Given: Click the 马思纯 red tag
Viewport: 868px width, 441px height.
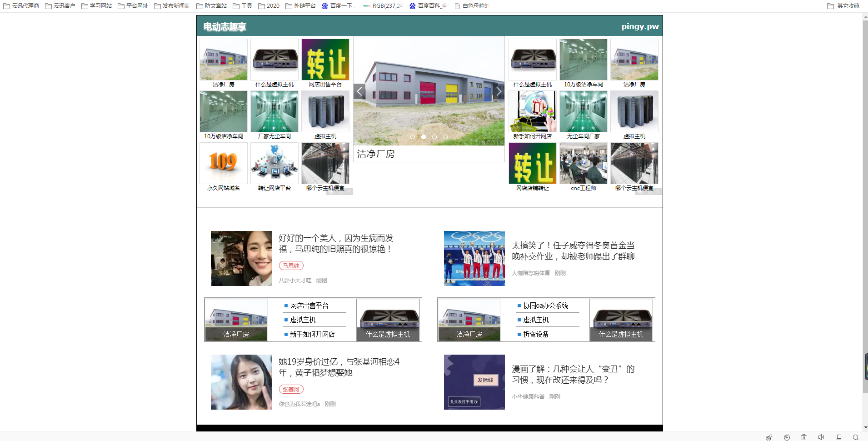Looking at the screenshot, I should point(291,266).
